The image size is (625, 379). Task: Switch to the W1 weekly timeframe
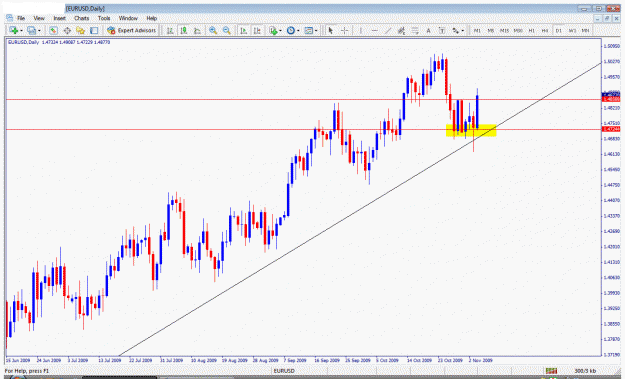point(572,30)
